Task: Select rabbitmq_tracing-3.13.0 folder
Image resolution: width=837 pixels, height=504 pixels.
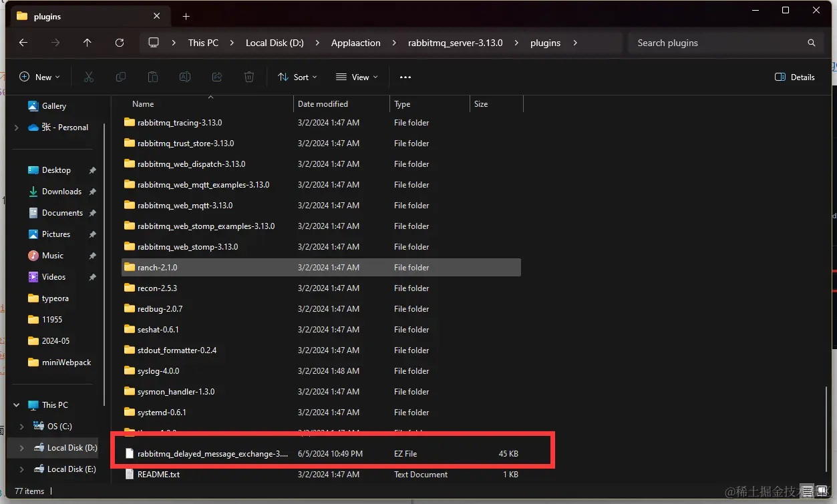Action: pos(321,122)
